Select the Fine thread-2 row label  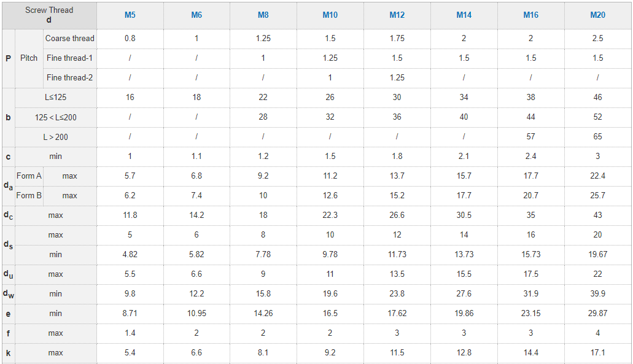tap(69, 77)
